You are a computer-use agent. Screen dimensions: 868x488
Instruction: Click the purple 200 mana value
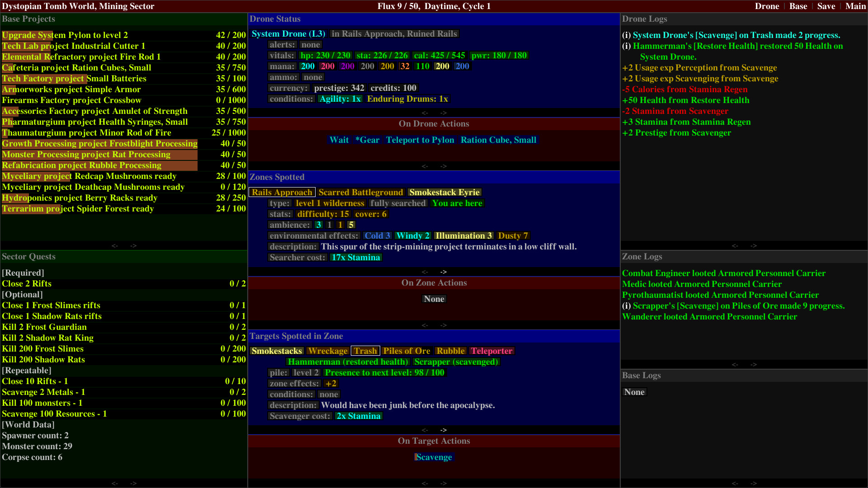[x=347, y=66]
